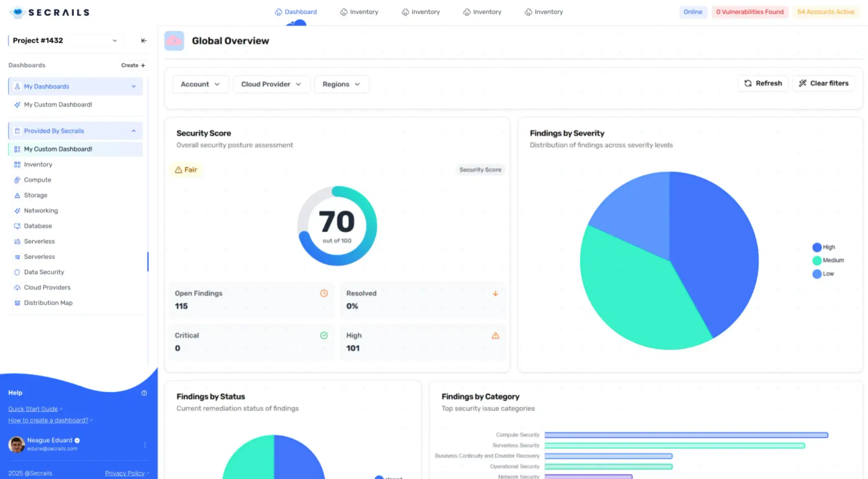Image resolution: width=868 pixels, height=479 pixels.
Task: Collapse the Provided By Secrails section chevron
Action: [134, 131]
